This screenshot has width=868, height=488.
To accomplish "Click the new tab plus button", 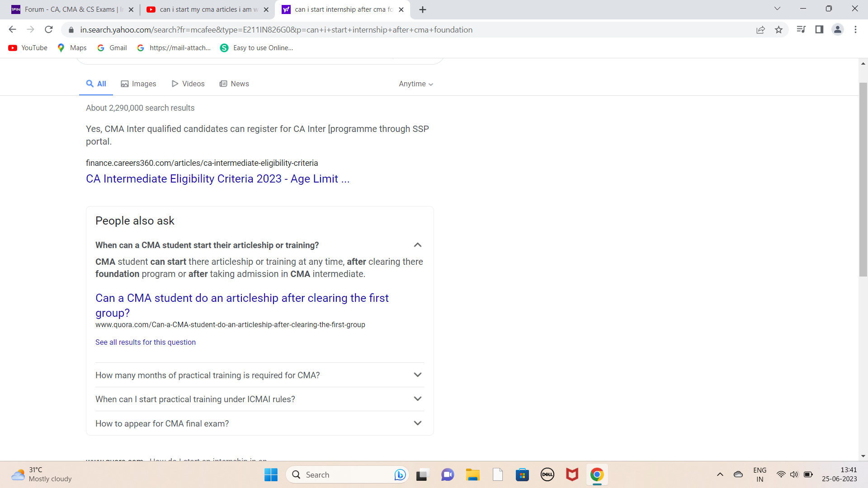I will pyautogui.click(x=423, y=9).
